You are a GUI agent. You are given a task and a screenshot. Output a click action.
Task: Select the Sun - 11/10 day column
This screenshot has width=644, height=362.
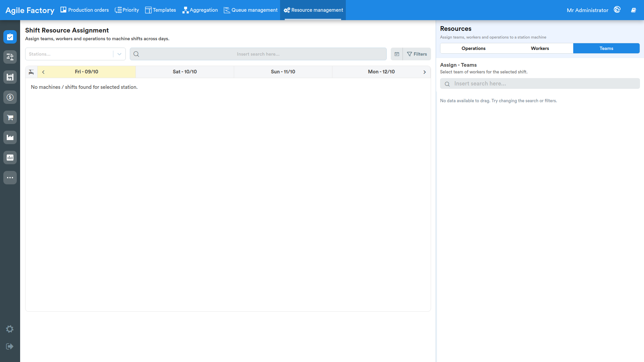[x=283, y=72]
